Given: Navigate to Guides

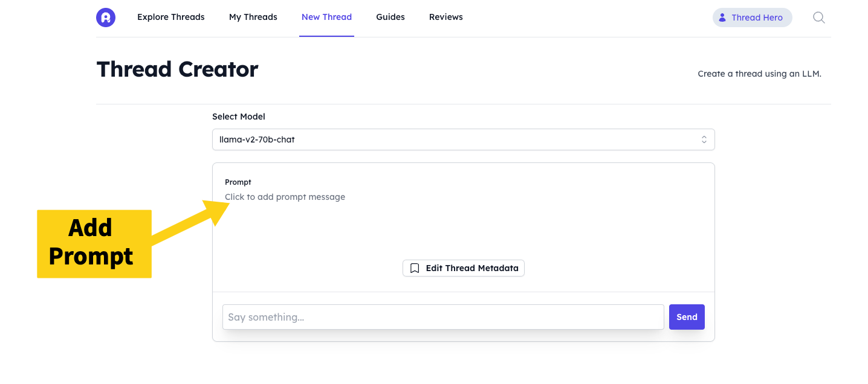Looking at the screenshot, I should [x=390, y=17].
